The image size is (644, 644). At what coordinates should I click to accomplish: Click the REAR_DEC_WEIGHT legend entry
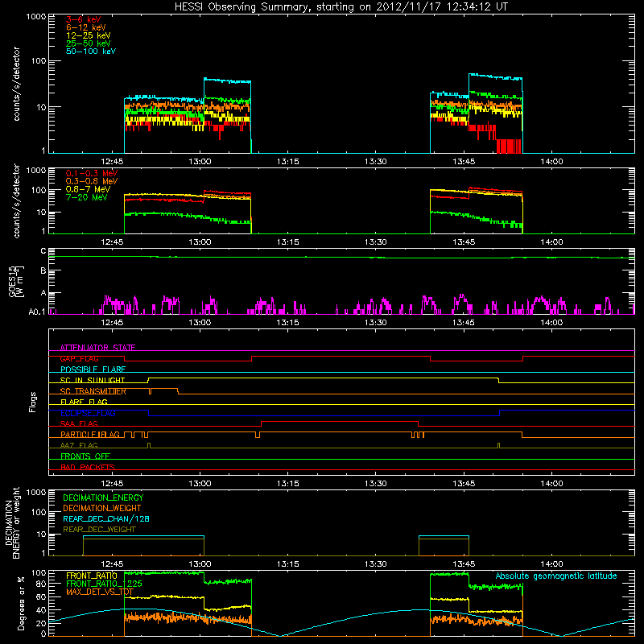[99, 530]
